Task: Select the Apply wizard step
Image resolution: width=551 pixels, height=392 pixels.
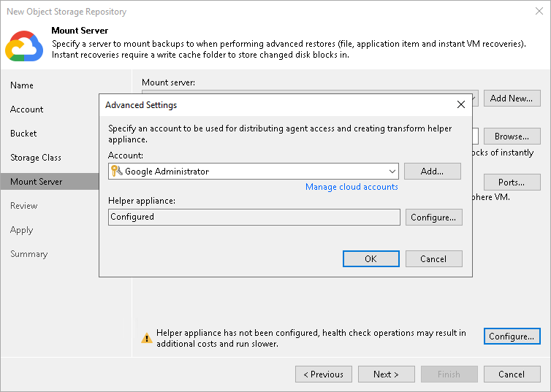Action: (x=22, y=230)
